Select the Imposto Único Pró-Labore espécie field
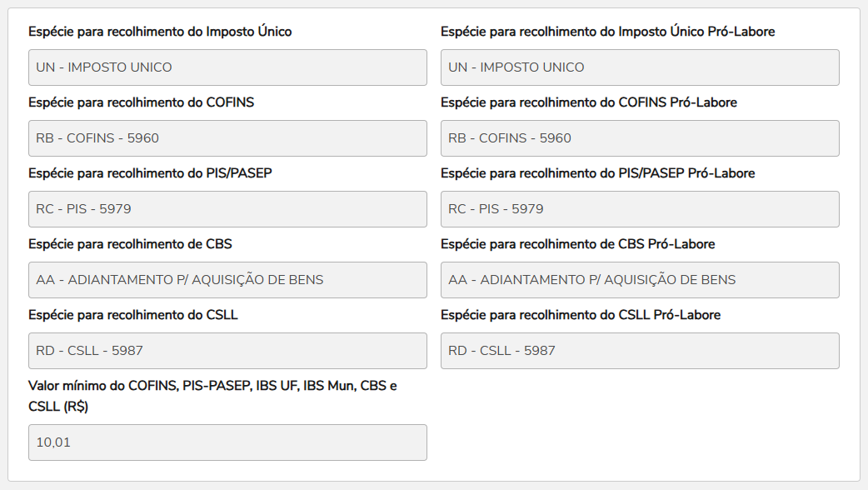Image resolution: width=868 pixels, height=490 pixels. [640, 67]
